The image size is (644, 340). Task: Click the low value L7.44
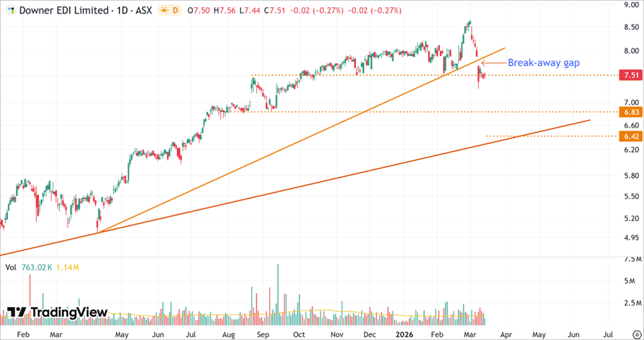pos(248,11)
